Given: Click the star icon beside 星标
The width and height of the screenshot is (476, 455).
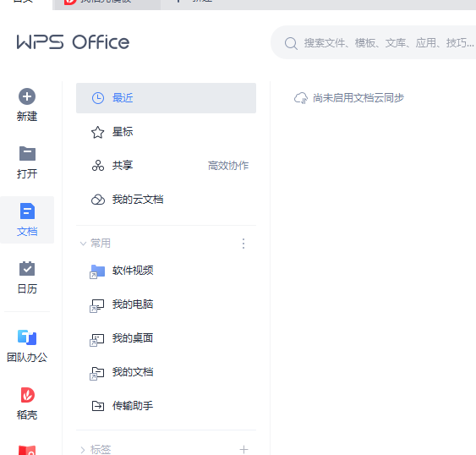Looking at the screenshot, I should 98,132.
